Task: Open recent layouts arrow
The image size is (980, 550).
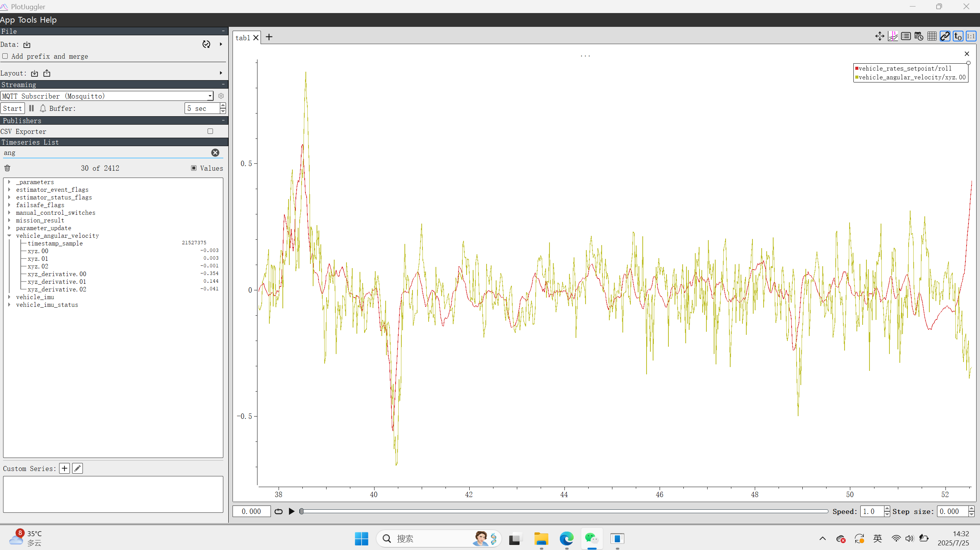Action: coord(221,73)
